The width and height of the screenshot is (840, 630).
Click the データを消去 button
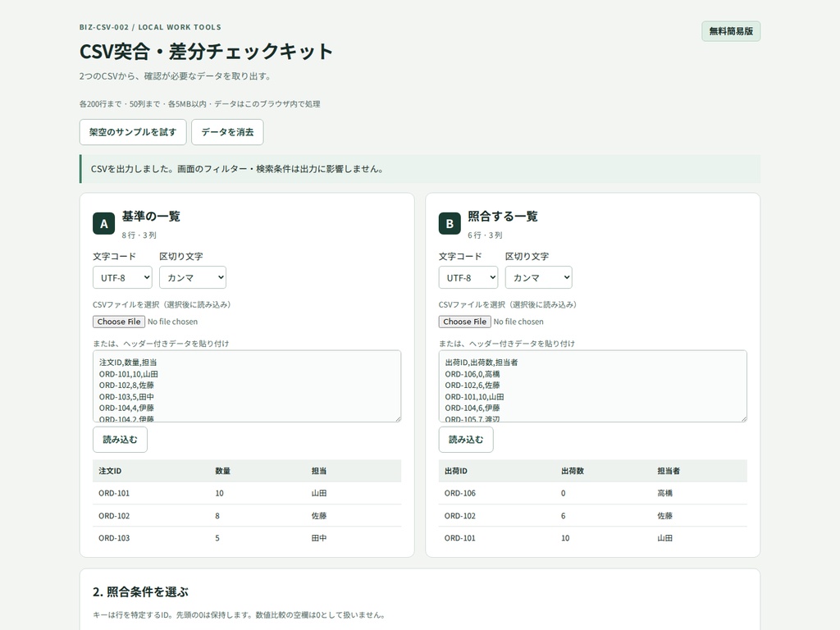point(227,132)
